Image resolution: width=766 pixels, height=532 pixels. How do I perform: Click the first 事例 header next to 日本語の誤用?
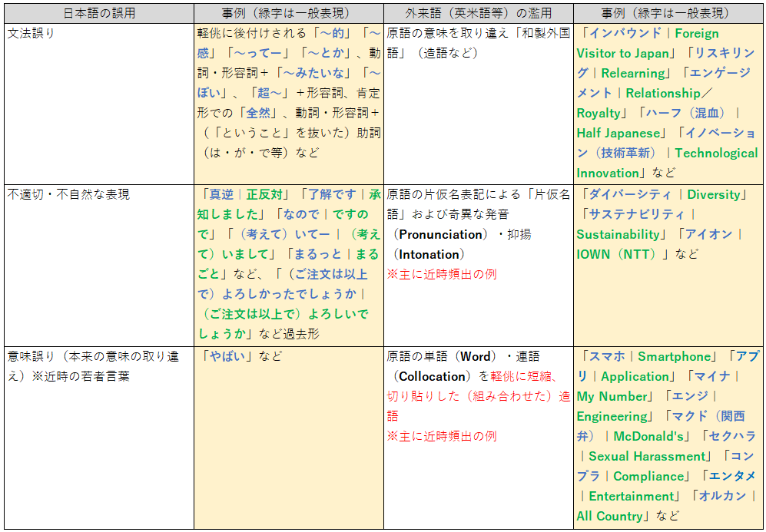(288, 13)
